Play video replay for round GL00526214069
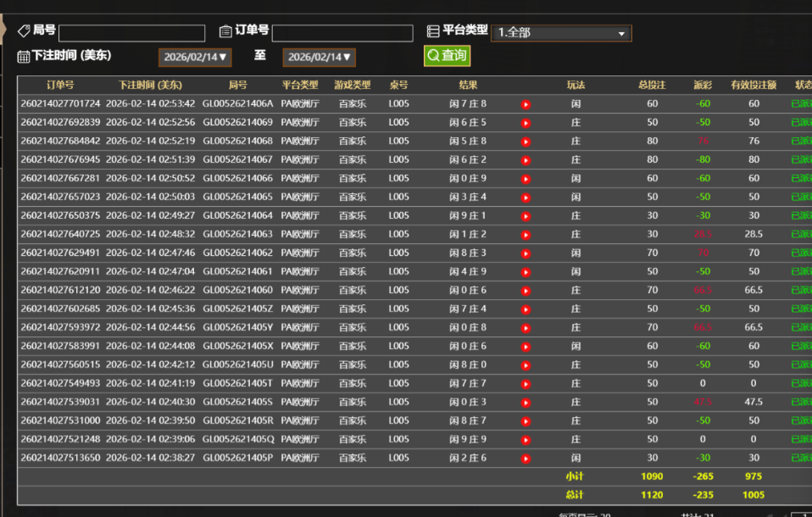This screenshot has height=517, width=812. [526, 123]
